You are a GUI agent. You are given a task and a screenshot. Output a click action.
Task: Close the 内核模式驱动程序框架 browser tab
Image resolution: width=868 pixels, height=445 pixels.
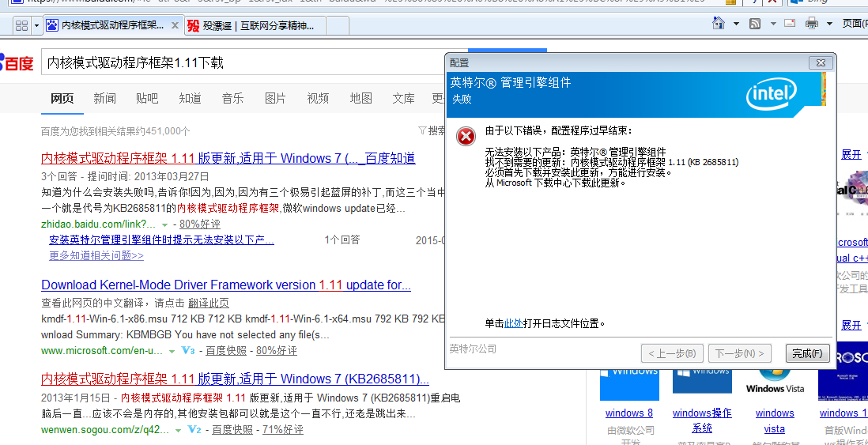click(175, 25)
